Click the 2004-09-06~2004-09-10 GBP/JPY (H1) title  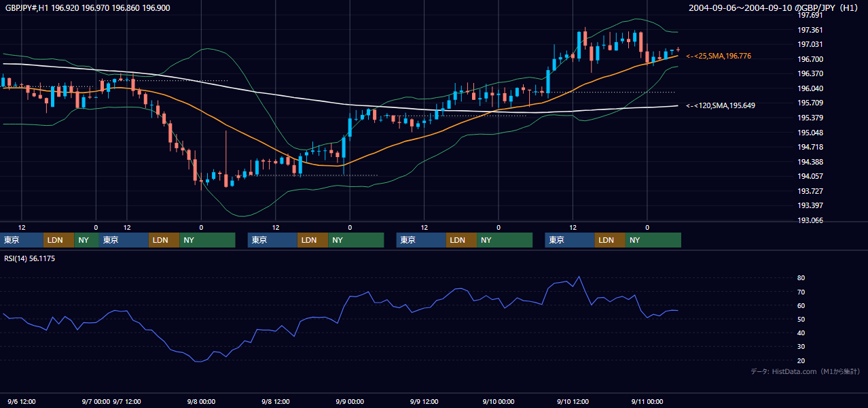tap(772, 8)
